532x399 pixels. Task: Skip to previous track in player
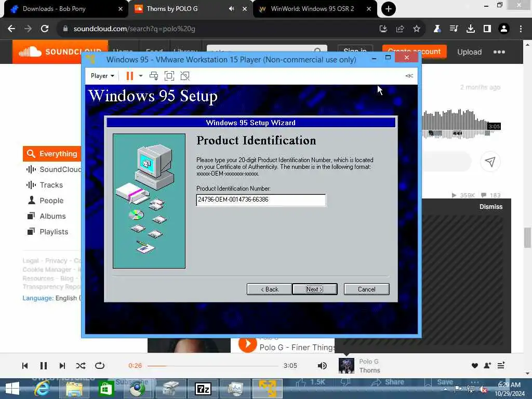[x=25, y=366]
